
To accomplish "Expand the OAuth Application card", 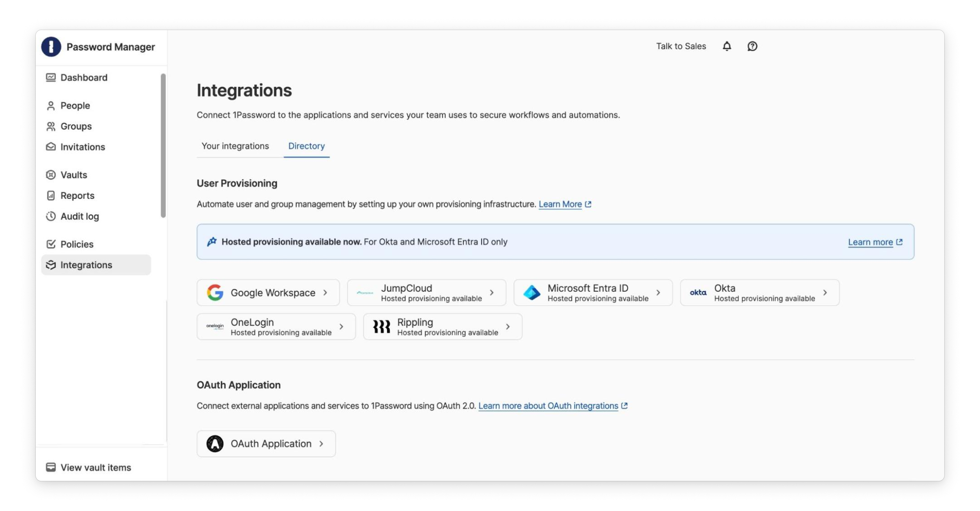I will pyautogui.click(x=322, y=444).
